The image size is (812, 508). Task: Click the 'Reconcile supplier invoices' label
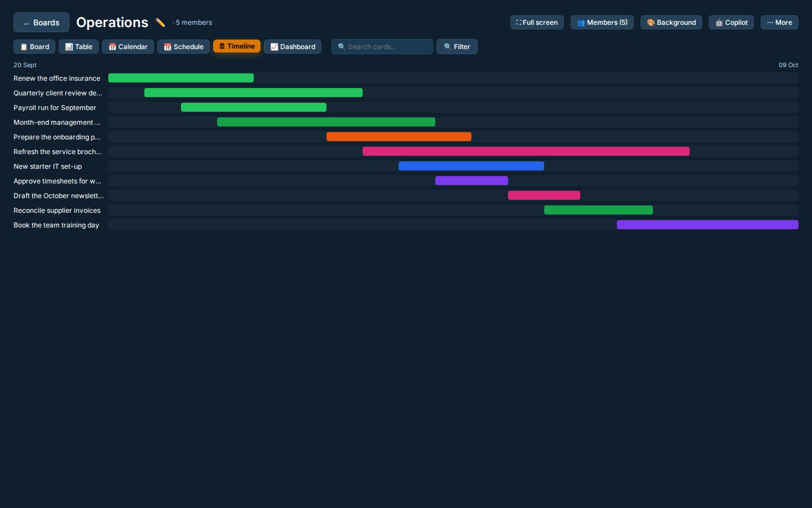click(57, 211)
